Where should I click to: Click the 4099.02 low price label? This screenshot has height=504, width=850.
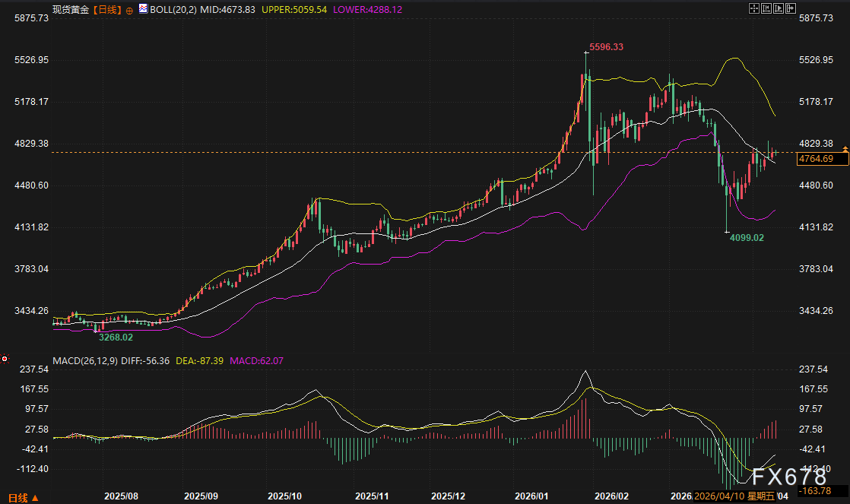[747, 238]
